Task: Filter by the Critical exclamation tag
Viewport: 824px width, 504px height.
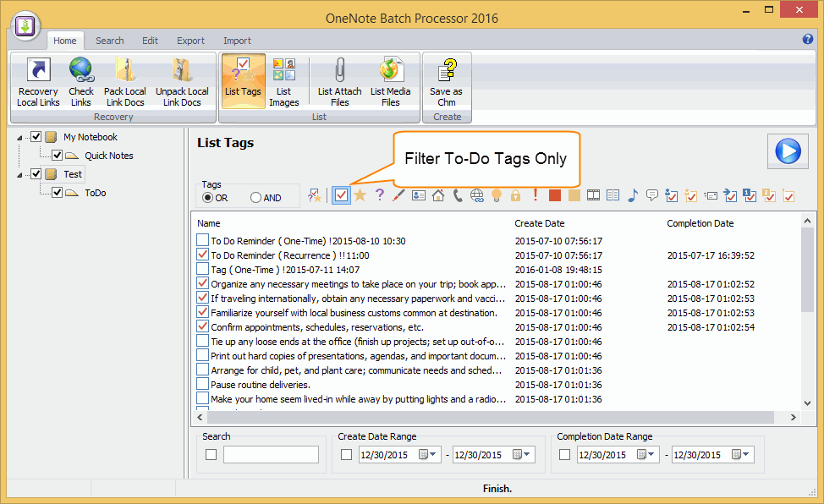Action: (x=535, y=195)
